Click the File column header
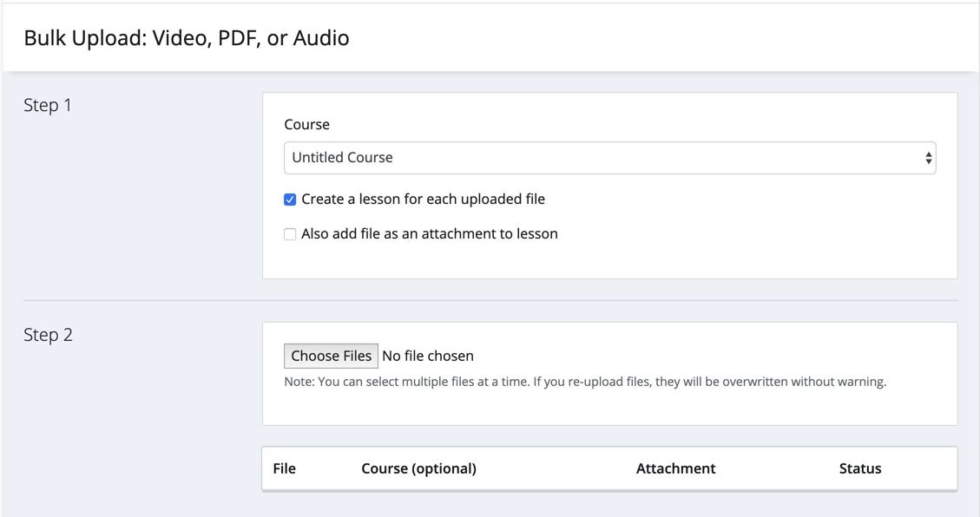Image resolution: width=980 pixels, height=517 pixels. pos(285,468)
